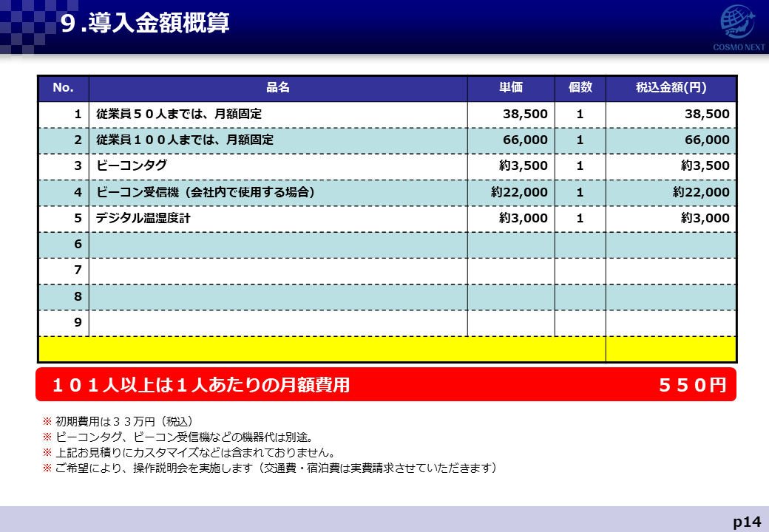Click the 税込金額 value 38,500 for 50人 plan
Viewport: 769px width, 532px height.
coord(707,114)
